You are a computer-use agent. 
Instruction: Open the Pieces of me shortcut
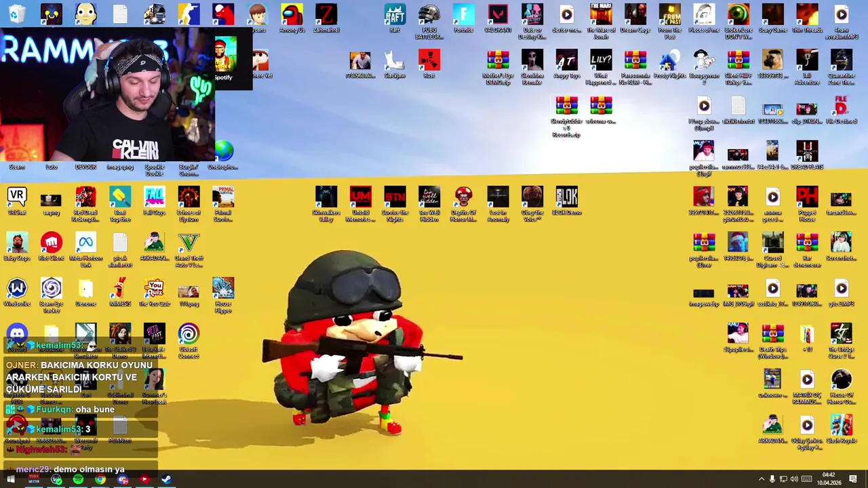tap(704, 18)
